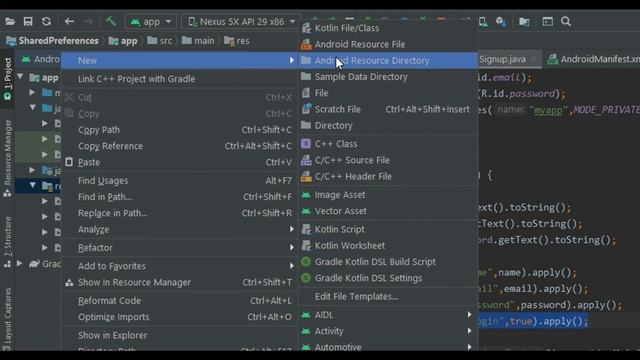Choose Find in Path from the menu
This screenshot has width=640, height=360.
click(180, 197)
